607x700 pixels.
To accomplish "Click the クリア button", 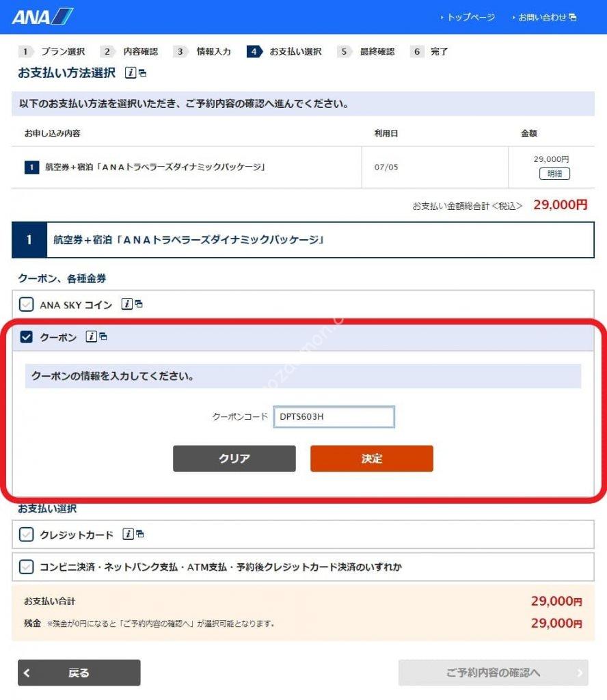I will pyautogui.click(x=234, y=459).
